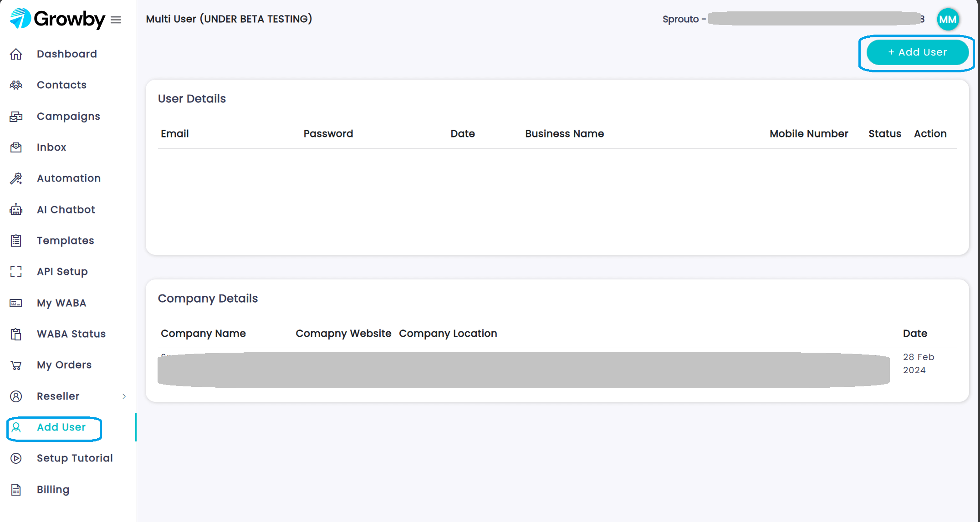Click the User Details heading
Viewport: 980px width, 522px height.
(x=192, y=99)
